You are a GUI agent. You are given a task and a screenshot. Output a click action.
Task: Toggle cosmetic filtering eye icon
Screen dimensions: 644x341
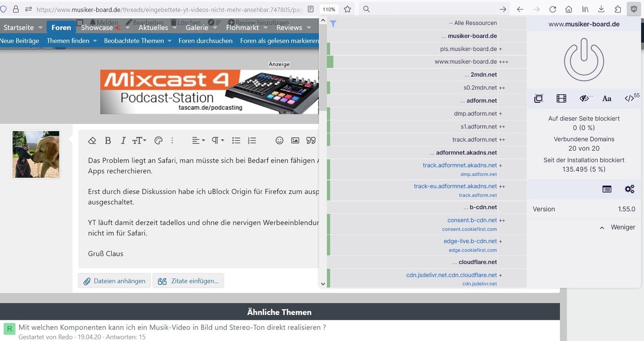[x=584, y=99]
